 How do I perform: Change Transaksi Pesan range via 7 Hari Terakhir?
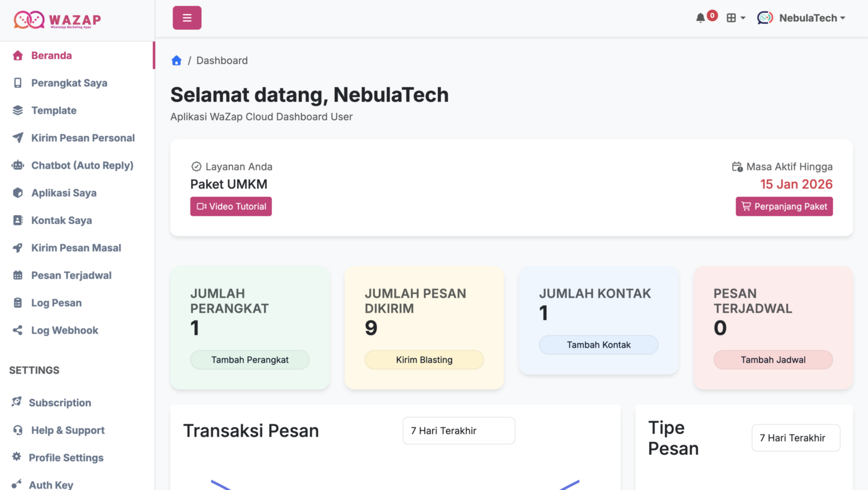click(x=458, y=430)
